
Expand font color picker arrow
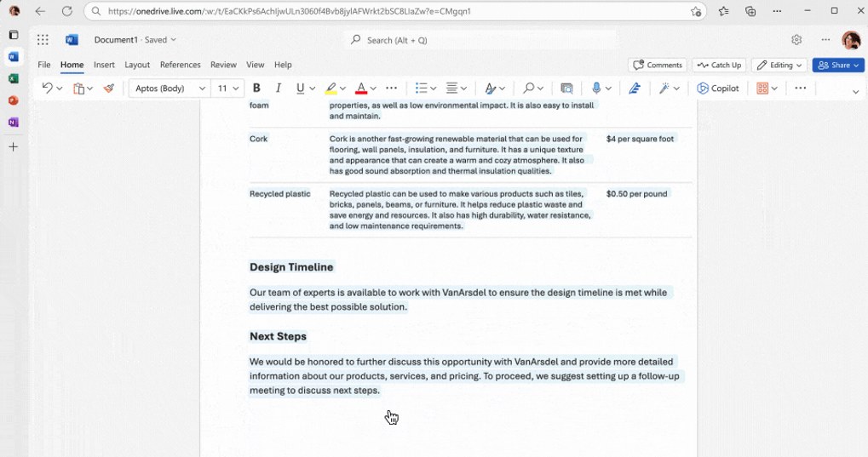click(x=373, y=89)
